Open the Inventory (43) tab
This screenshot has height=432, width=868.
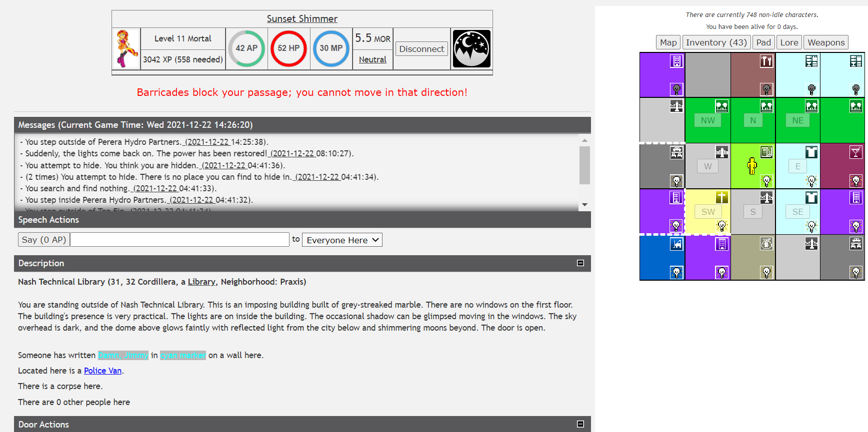(716, 42)
